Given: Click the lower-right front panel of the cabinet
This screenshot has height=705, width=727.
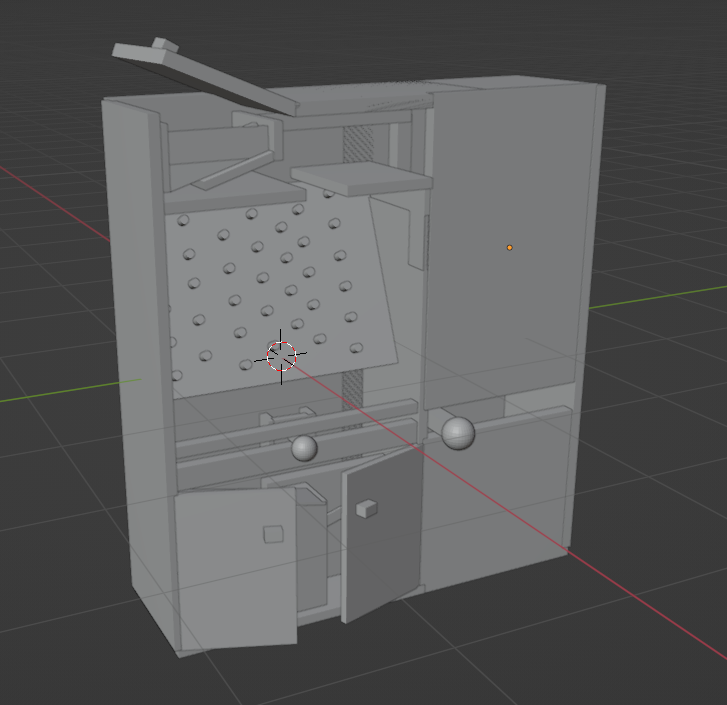Looking at the screenshot, I should click(496, 501).
